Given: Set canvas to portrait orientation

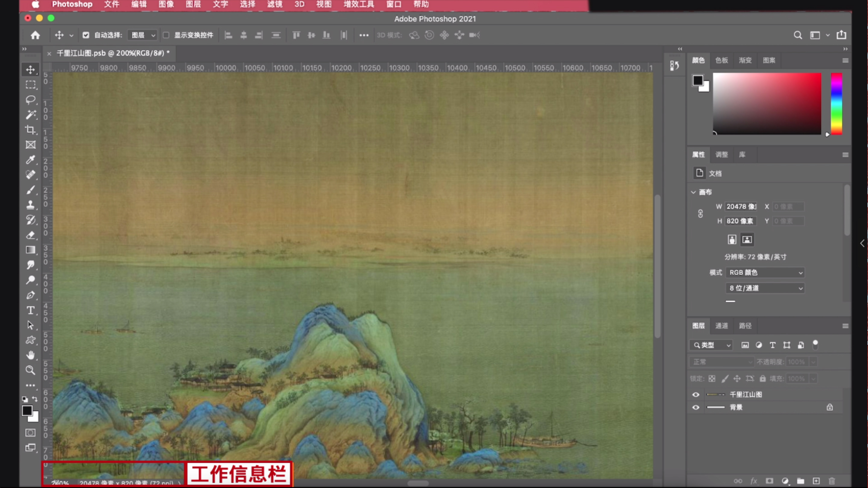Looking at the screenshot, I should tap(732, 240).
